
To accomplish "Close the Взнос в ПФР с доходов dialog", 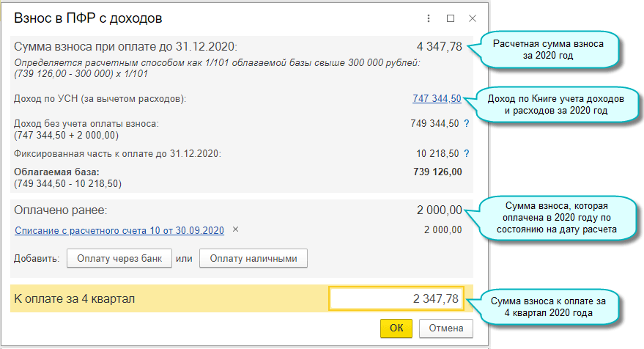I will coord(473,18).
